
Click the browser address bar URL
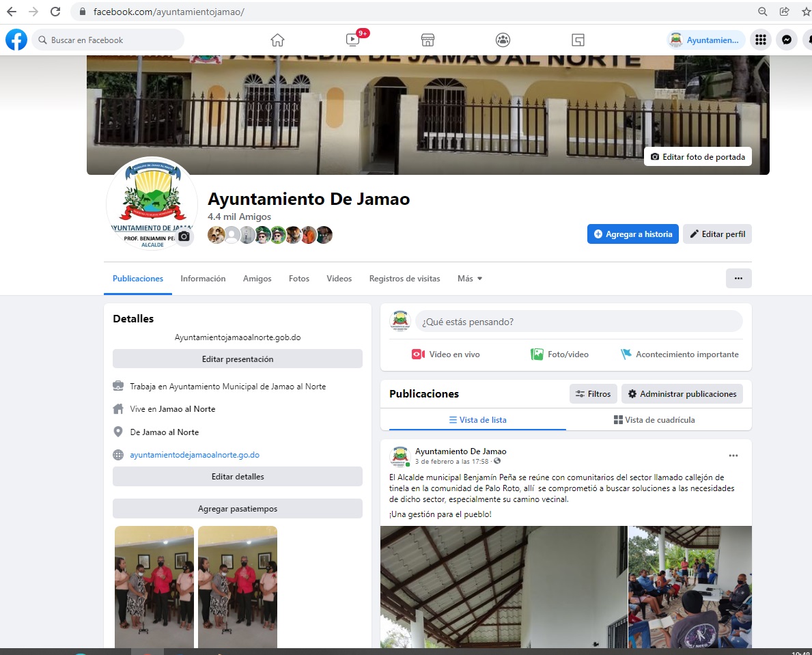[x=169, y=12]
